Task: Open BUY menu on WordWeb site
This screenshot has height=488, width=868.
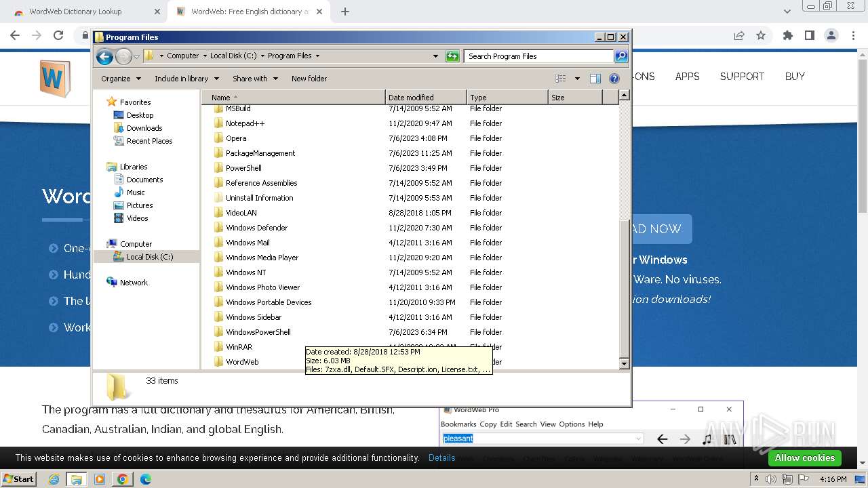Action: (x=795, y=77)
